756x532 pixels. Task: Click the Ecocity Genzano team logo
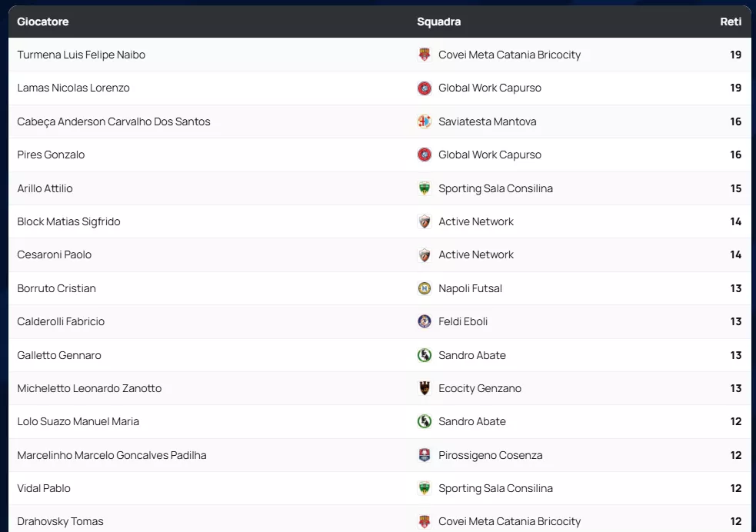click(425, 388)
